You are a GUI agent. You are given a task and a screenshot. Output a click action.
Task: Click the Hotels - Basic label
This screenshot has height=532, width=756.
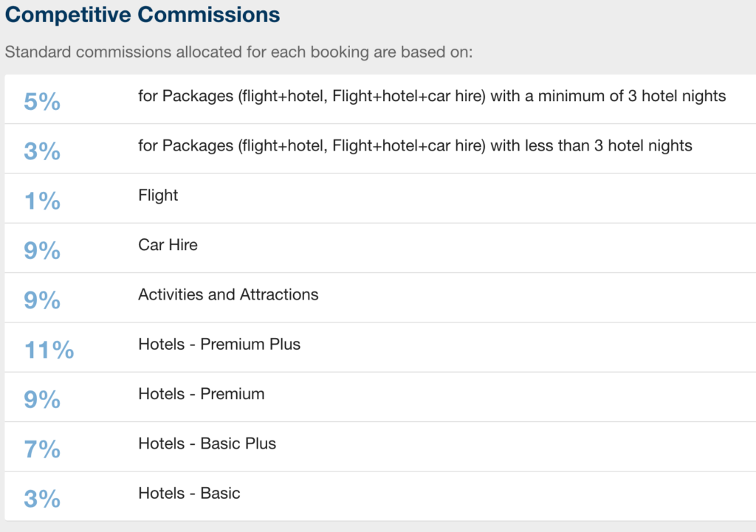pyautogui.click(x=189, y=493)
